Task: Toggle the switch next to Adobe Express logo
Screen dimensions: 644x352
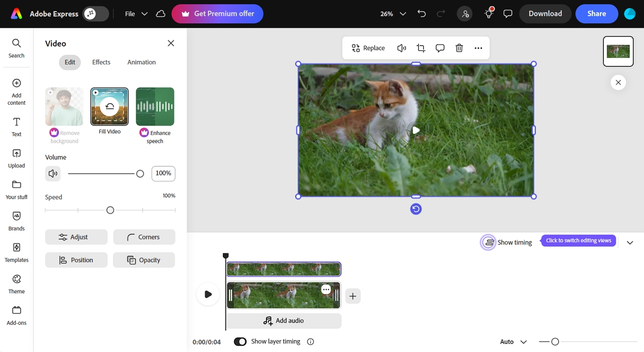Action: (96, 14)
